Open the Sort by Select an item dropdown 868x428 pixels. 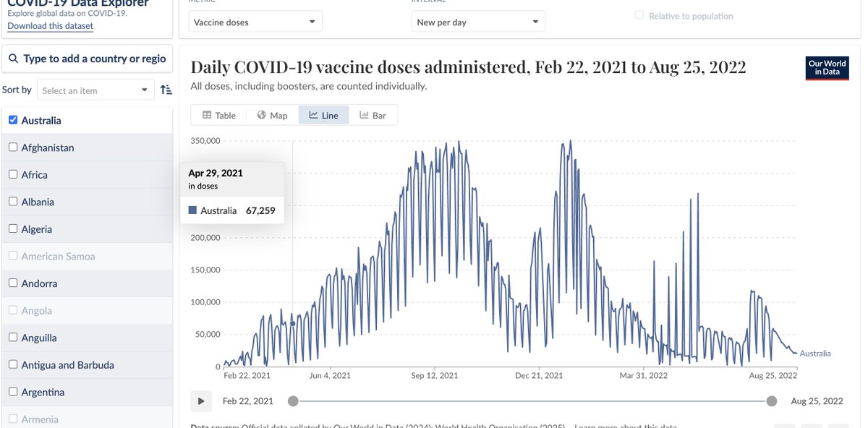(95, 90)
